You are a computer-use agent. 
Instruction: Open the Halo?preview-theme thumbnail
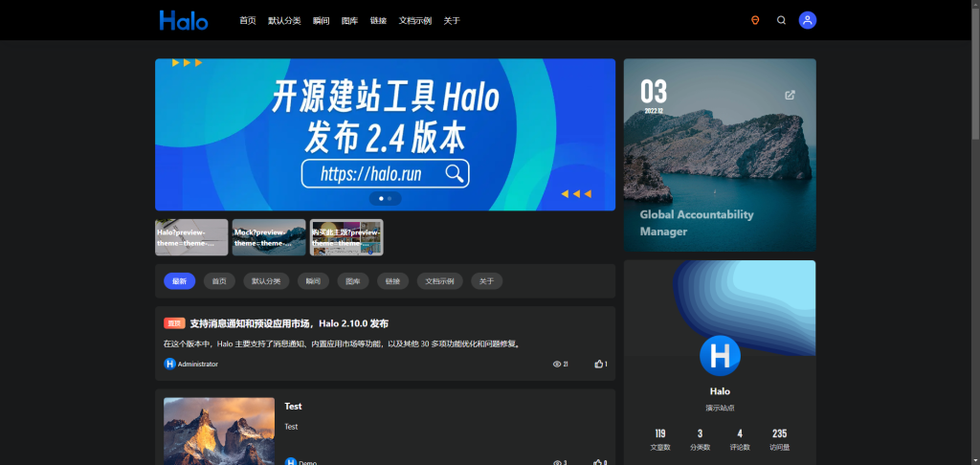(x=191, y=237)
